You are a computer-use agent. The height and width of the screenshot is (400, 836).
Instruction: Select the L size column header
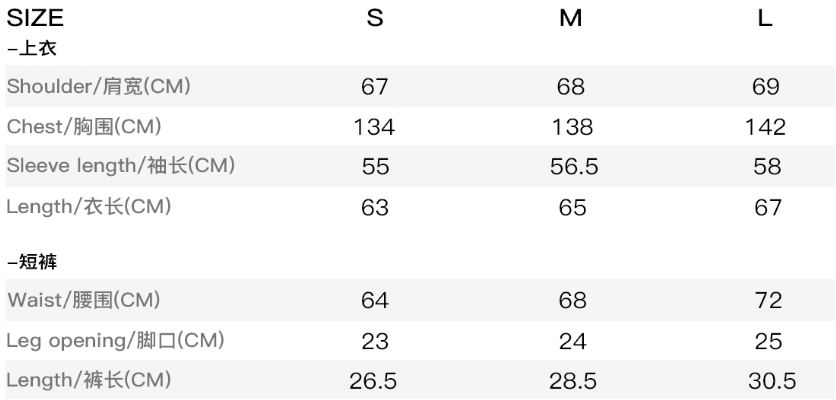pos(766,19)
